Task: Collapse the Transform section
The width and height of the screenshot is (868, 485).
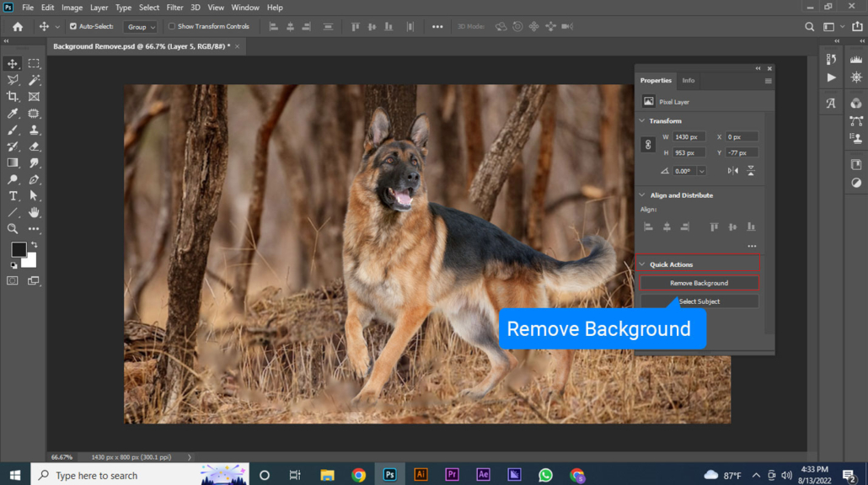Action: (642, 121)
